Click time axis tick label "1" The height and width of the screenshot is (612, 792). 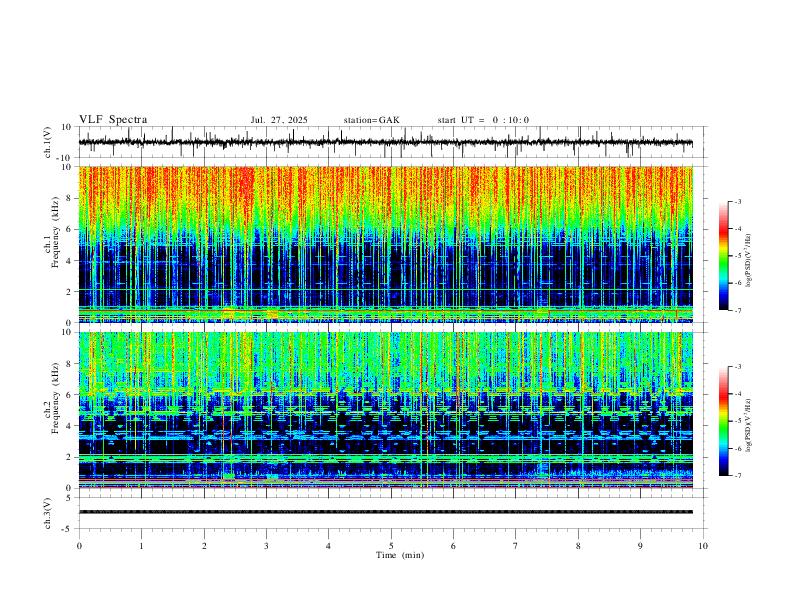click(x=141, y=546)
